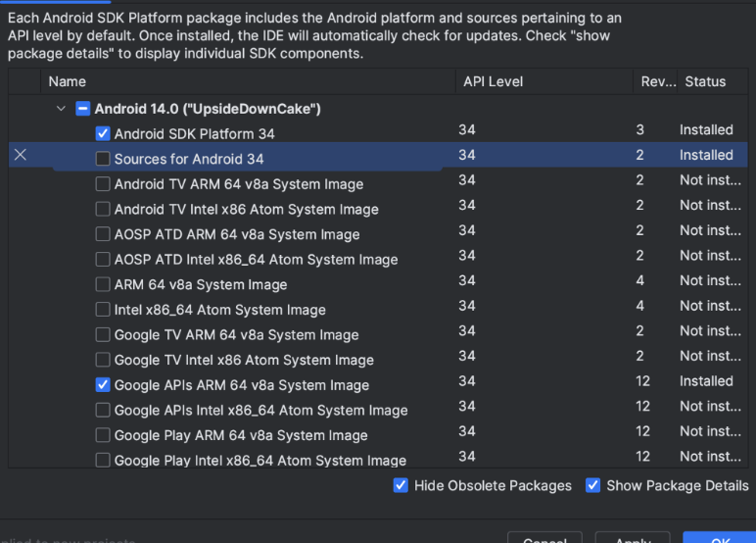Uncheck Google APIs ARM 64 v8a System Image
Image resolution: width=756 pixels, height=543 pixels.
(x=103, y=385)
